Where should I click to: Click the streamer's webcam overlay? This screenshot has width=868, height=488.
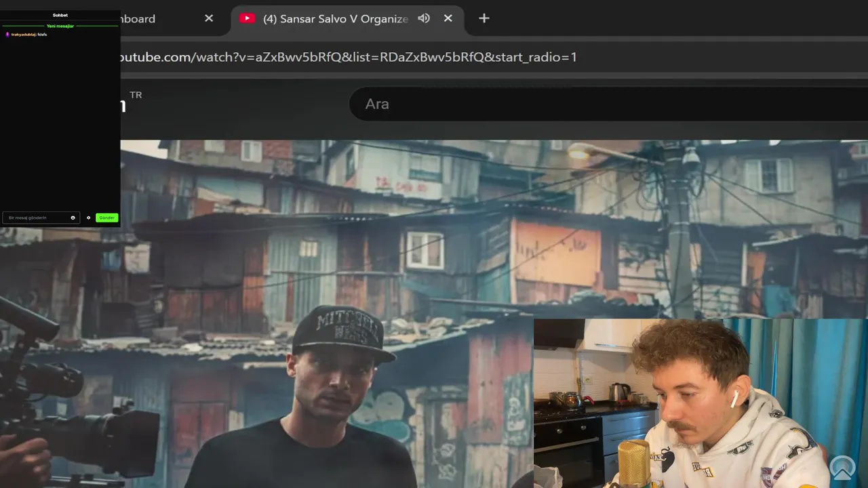tap(701, 403)
